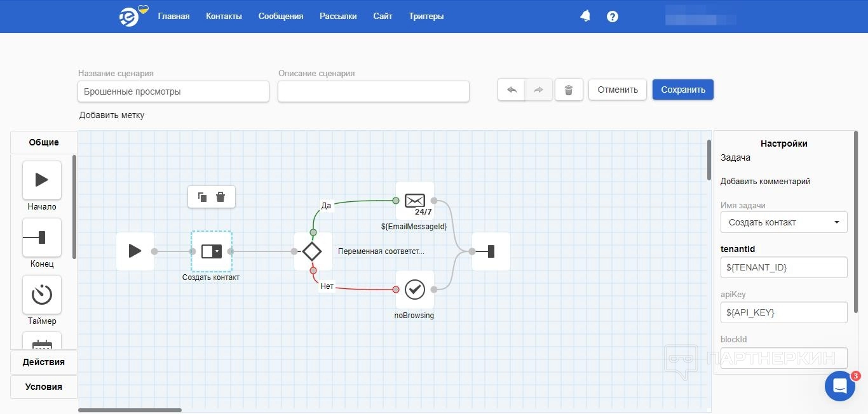
Task: Select the Таймер block in palette
Action: tap(42, 295)
